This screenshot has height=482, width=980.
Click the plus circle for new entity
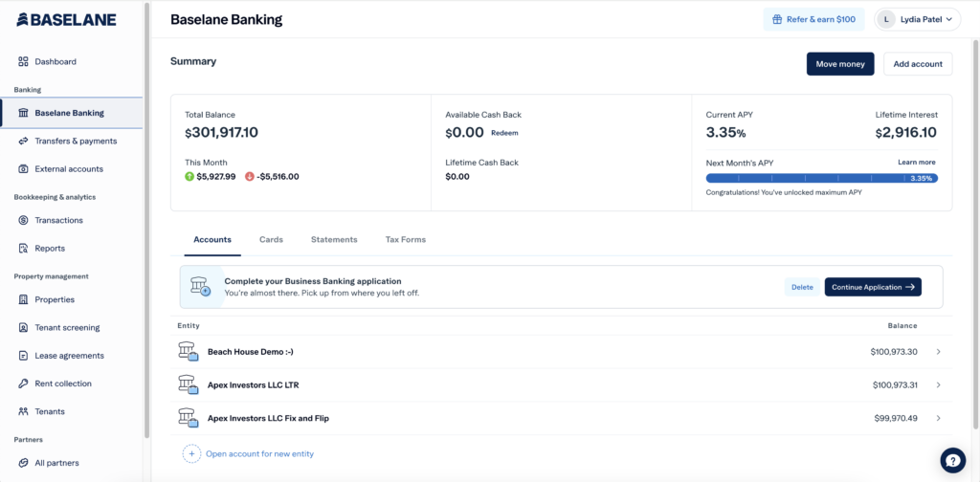point(191,454)
